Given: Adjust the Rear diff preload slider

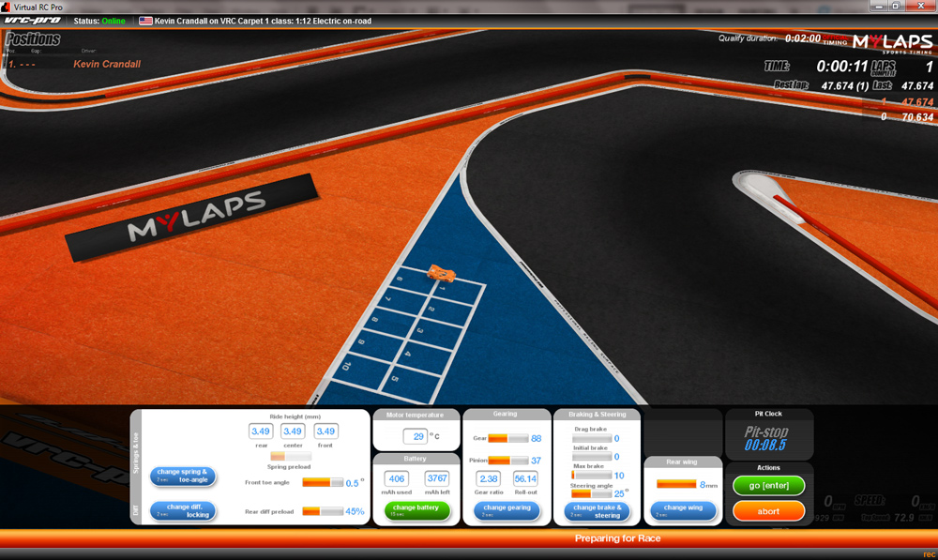Looking at the screenshot, I should 323,511.
